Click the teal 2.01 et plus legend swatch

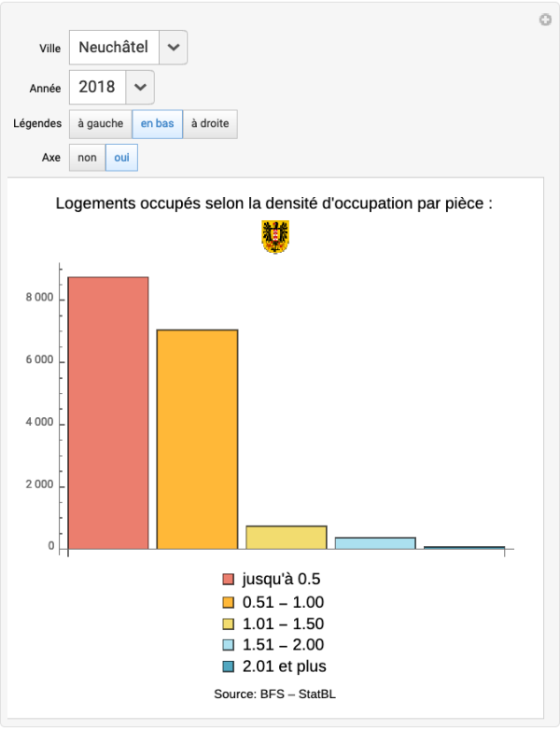pos(228,666)
